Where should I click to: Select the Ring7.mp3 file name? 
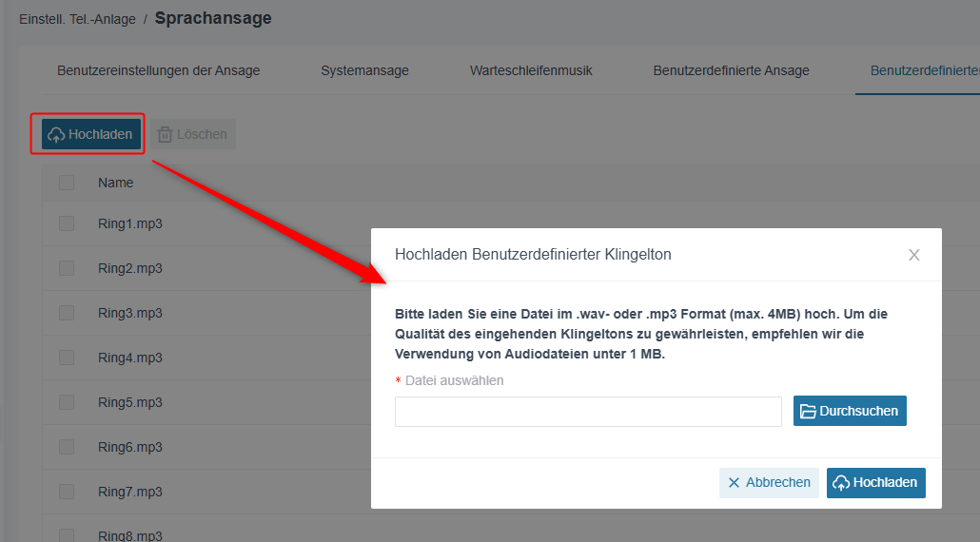point(130,492)
